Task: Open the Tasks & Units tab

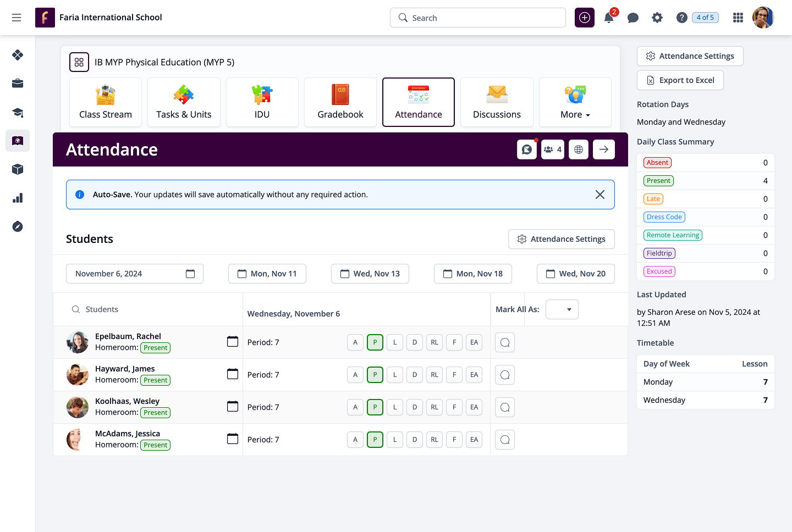Action: pos(184,102)
